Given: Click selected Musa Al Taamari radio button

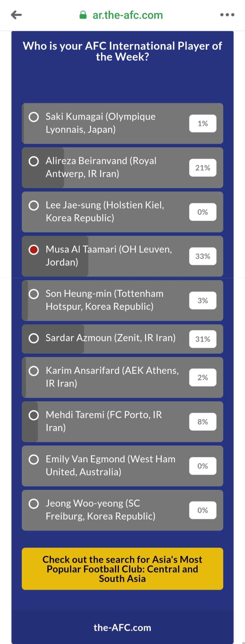Looking at the screenshot, I should [34, 250].
